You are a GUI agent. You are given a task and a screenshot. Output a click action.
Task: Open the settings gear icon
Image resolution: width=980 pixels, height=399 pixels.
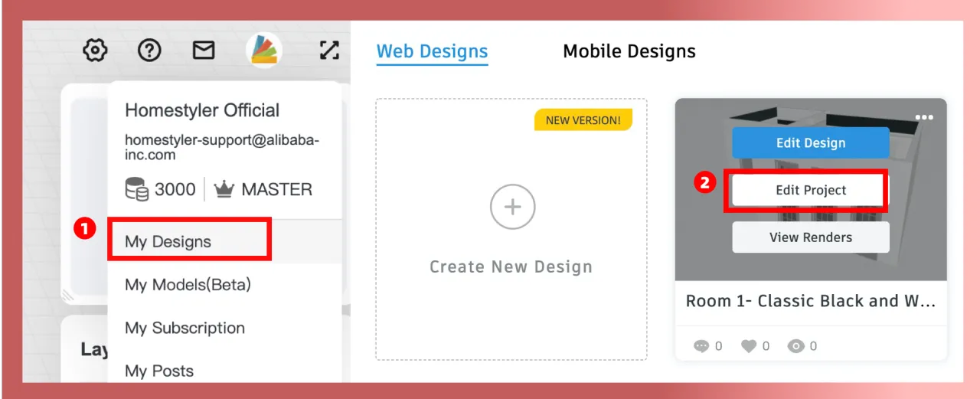point(95,51)
